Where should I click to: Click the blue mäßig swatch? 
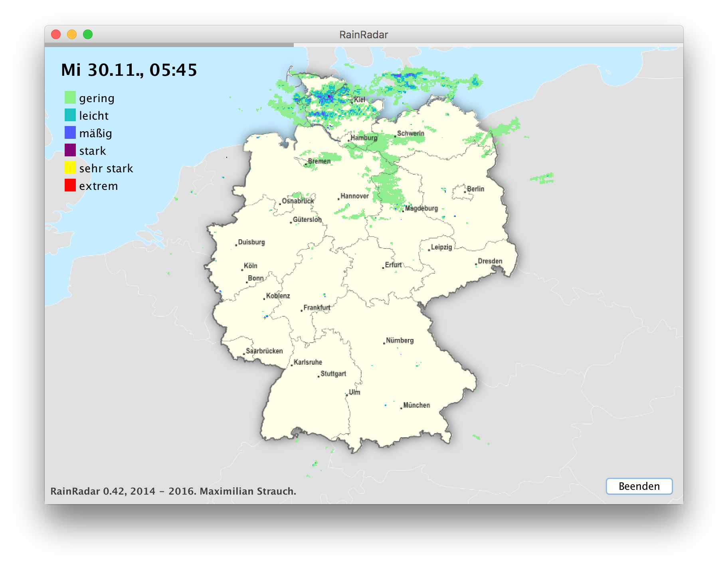point(70,132)
